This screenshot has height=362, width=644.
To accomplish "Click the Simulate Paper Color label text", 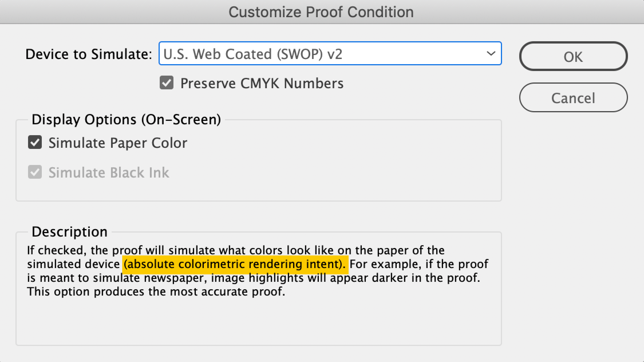I will coord(118,143).
